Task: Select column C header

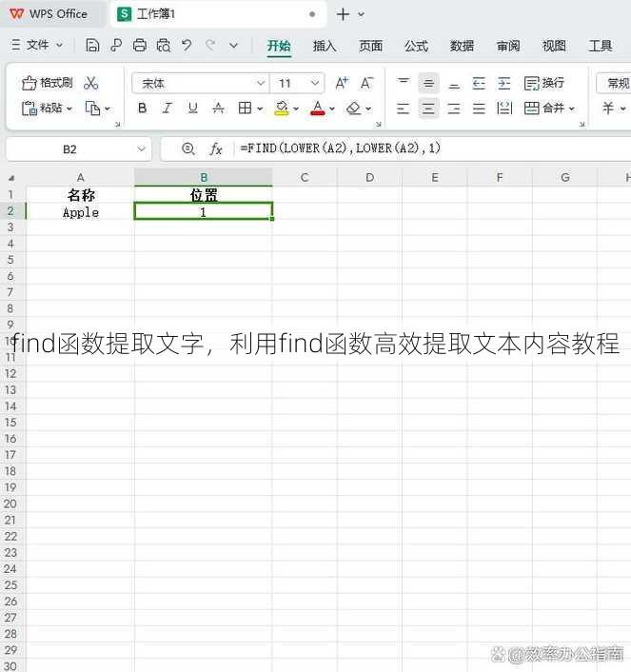Action: point(305,177)
